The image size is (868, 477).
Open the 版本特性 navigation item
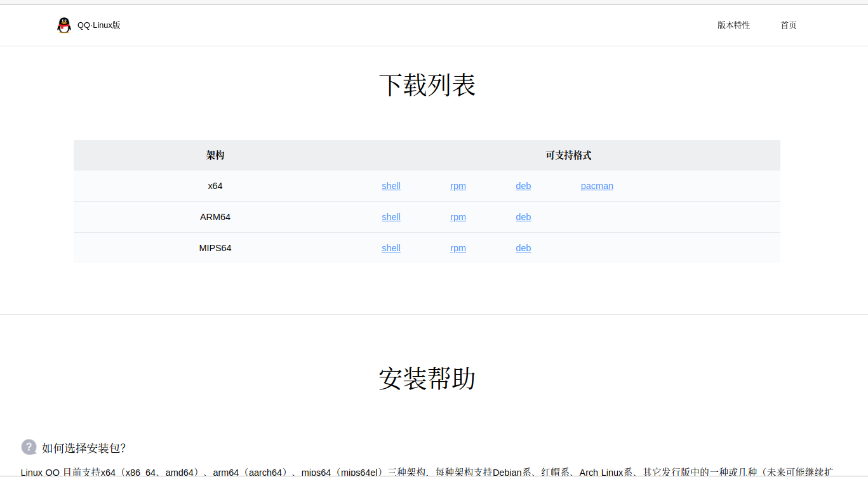pos(733,25)
